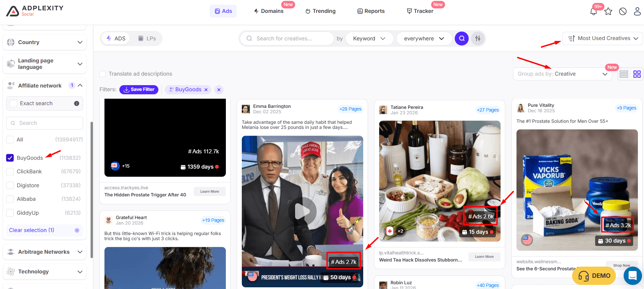Click the Arbitrage Networks icon

click(11, 252)
